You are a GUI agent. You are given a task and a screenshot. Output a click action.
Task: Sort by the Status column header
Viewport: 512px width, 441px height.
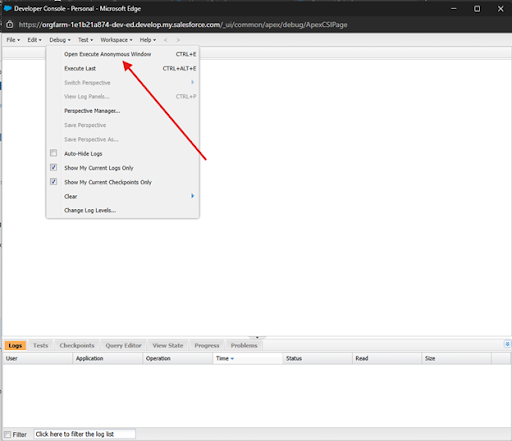click(x=317, y=358)
